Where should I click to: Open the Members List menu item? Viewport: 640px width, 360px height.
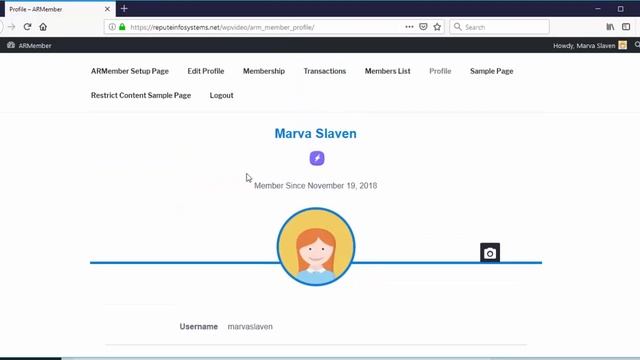coord(387,71)
